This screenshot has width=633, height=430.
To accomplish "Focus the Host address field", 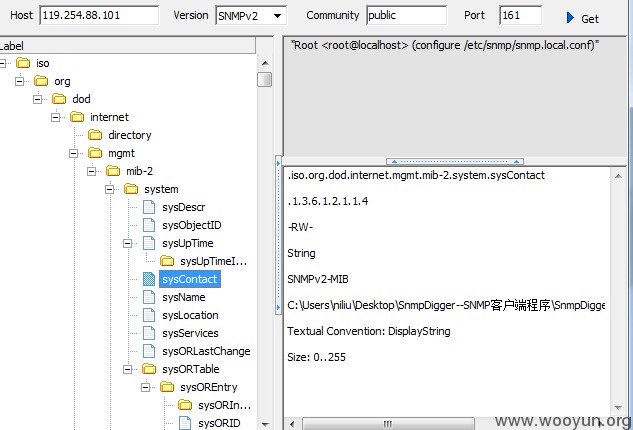I will [99, 15].
